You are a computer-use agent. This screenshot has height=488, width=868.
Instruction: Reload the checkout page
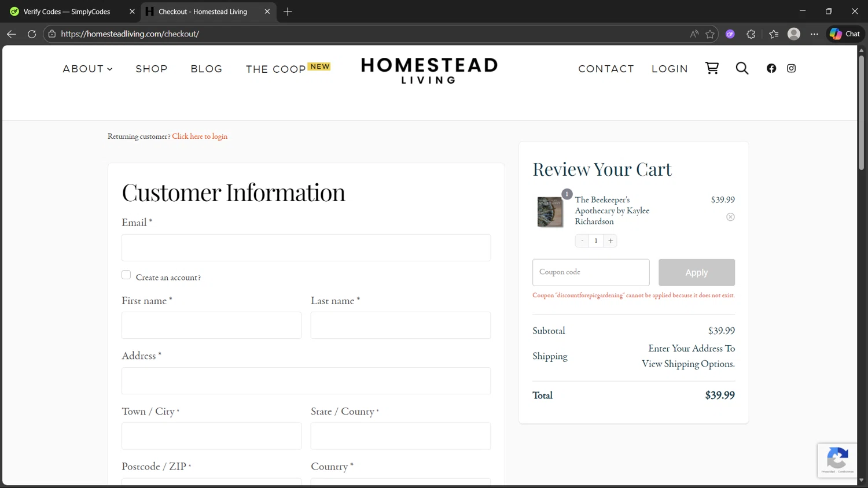[32, 34]
